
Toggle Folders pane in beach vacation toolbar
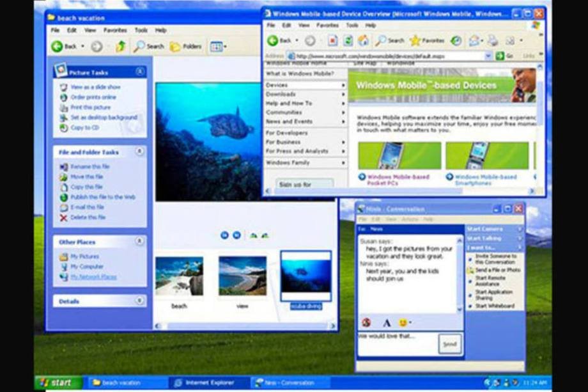click(x=186, y=47)
